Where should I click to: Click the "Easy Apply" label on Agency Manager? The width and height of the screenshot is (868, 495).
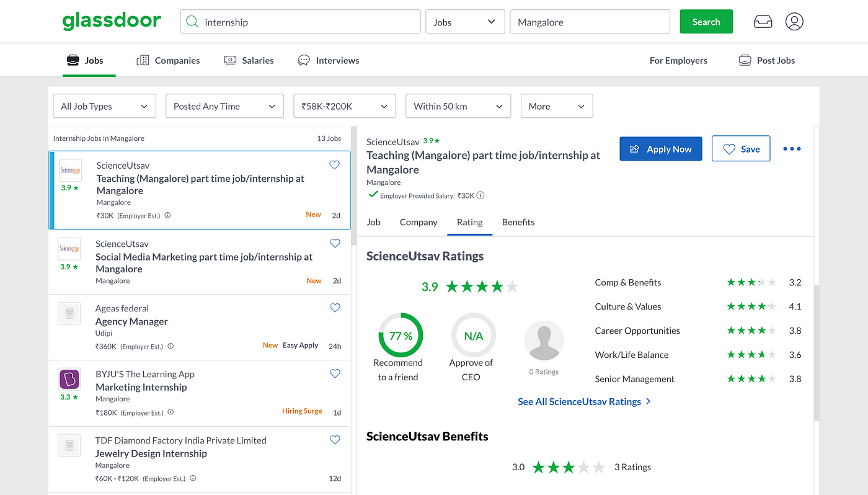300,346
